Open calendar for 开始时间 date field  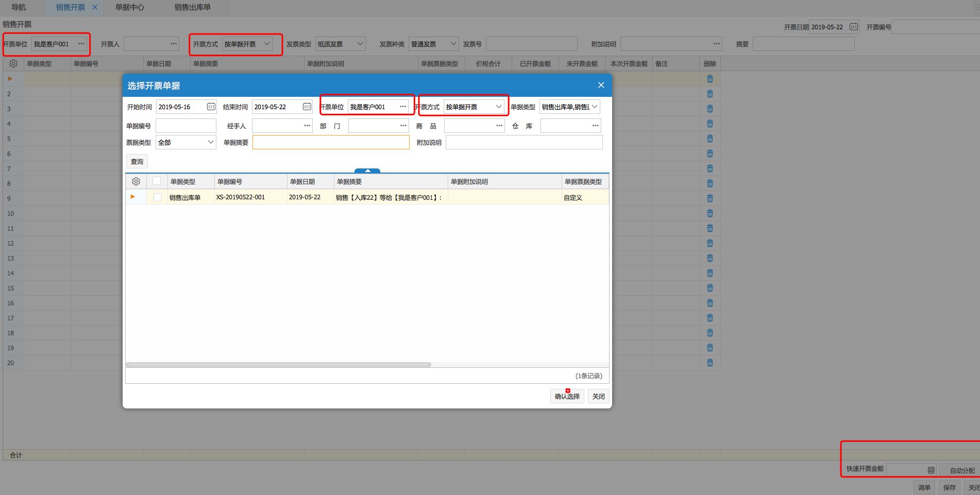click(211, 107)
